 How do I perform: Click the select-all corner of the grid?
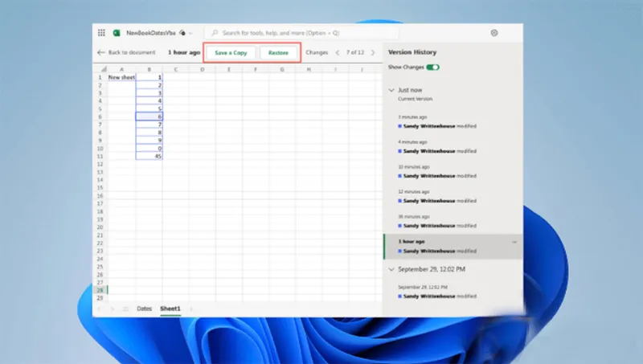coord(104,69)
